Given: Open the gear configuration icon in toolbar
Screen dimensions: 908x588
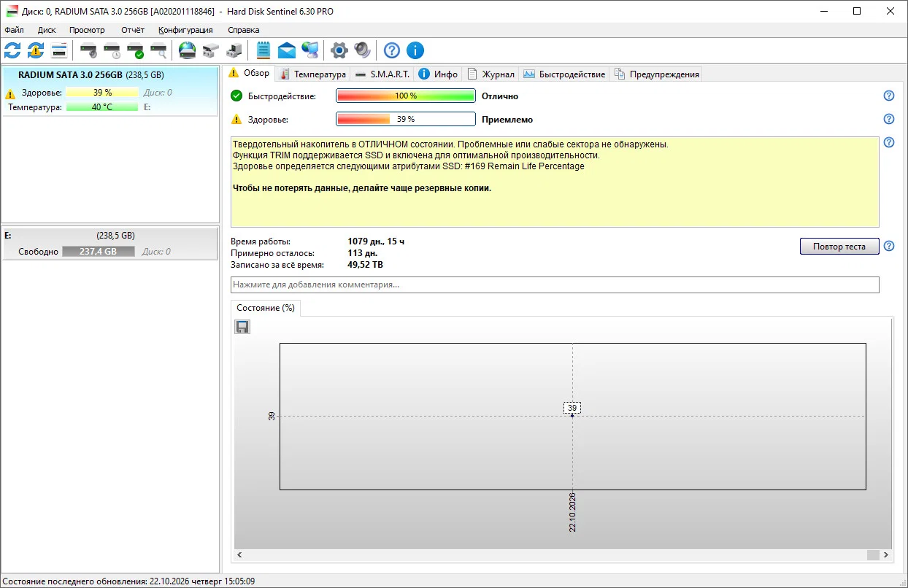Looking at the screenshot, I should (x=339, y=50).
